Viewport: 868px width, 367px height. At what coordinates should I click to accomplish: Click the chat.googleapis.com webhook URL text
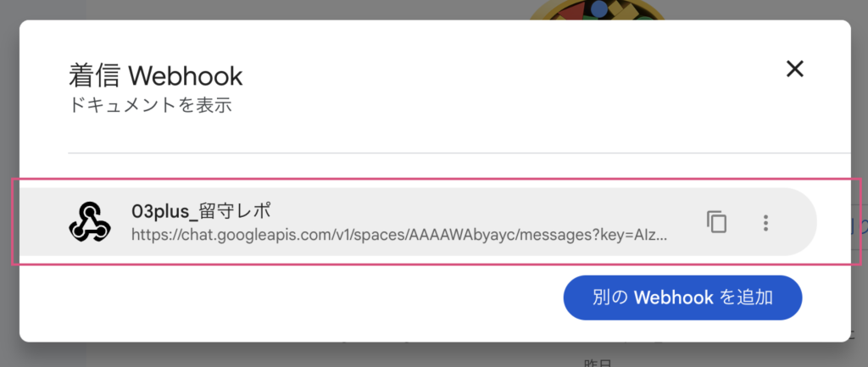399,235
